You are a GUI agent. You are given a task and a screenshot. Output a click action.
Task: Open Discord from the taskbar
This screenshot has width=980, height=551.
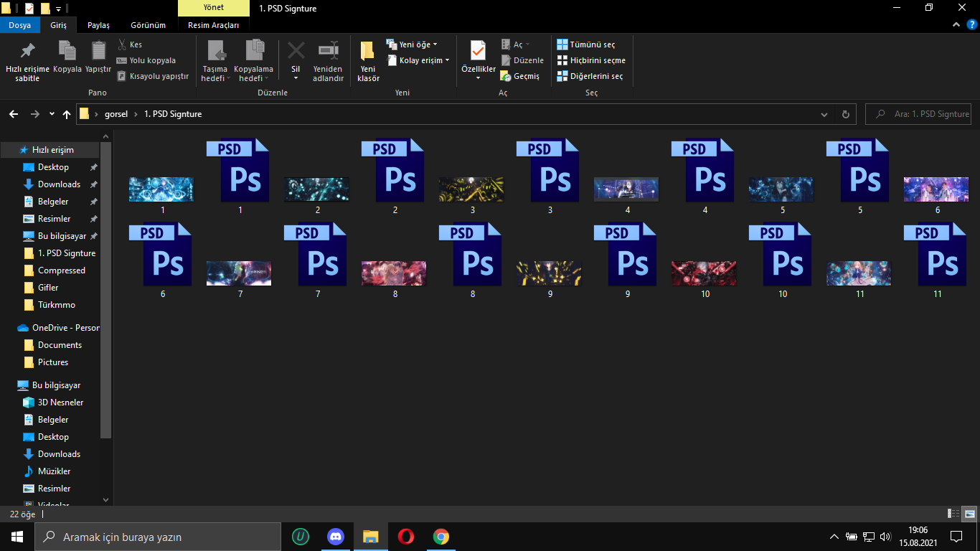[x=335, y=537]
